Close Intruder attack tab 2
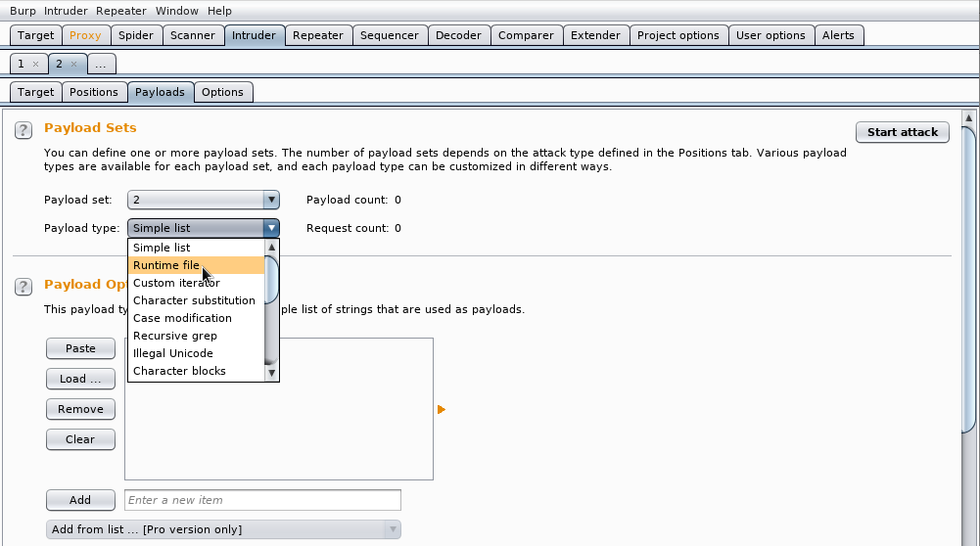The image size is (980, 546). pos(73,64)
